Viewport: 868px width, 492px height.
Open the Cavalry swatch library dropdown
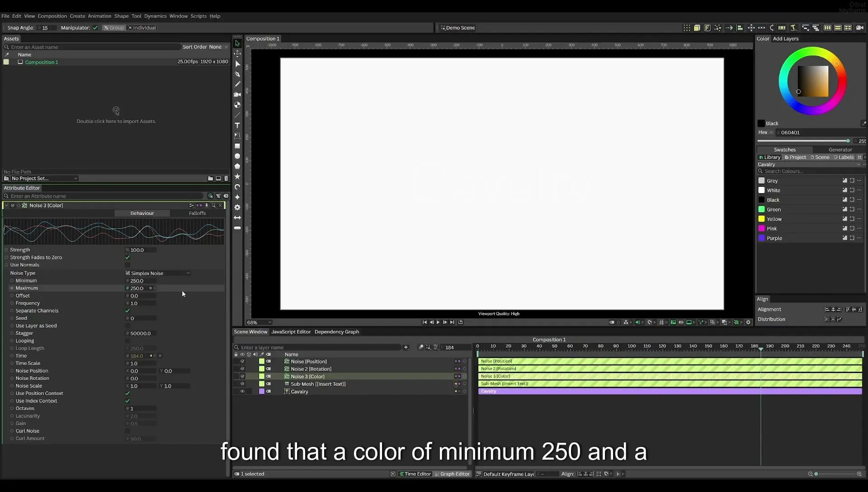coord(809,165)
